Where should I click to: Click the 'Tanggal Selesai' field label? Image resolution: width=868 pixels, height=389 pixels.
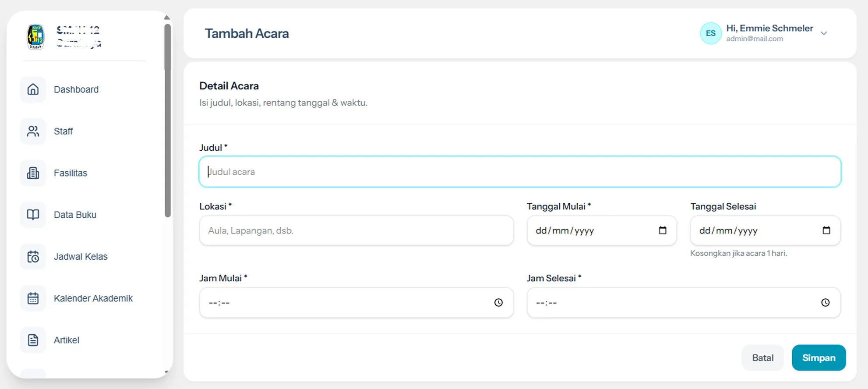click(723, 206)
